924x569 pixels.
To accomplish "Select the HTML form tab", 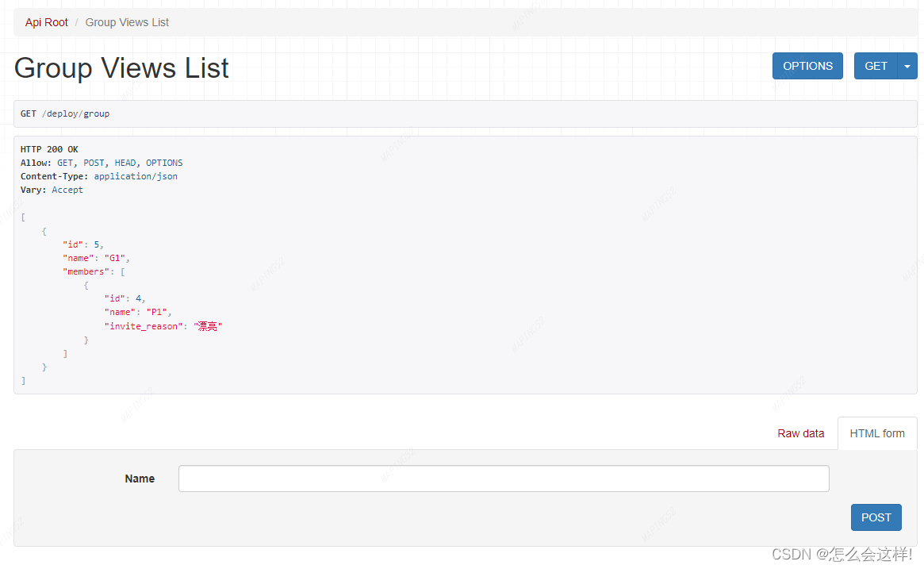I will (876, 433).
